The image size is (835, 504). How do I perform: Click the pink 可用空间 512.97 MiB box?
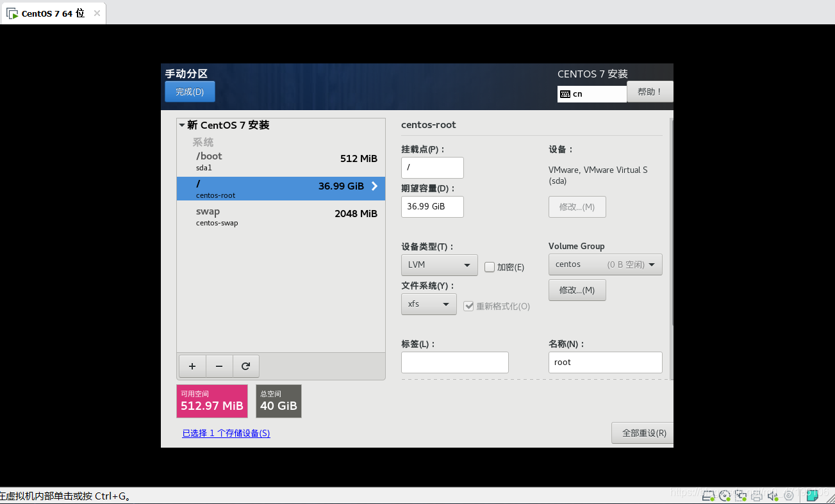(212, 401)
